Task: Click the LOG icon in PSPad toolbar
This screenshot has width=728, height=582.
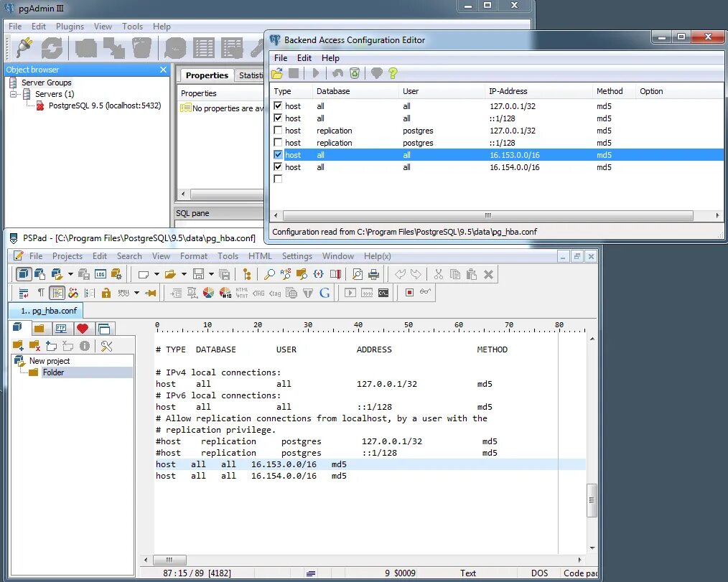Action: pos(101,274)
